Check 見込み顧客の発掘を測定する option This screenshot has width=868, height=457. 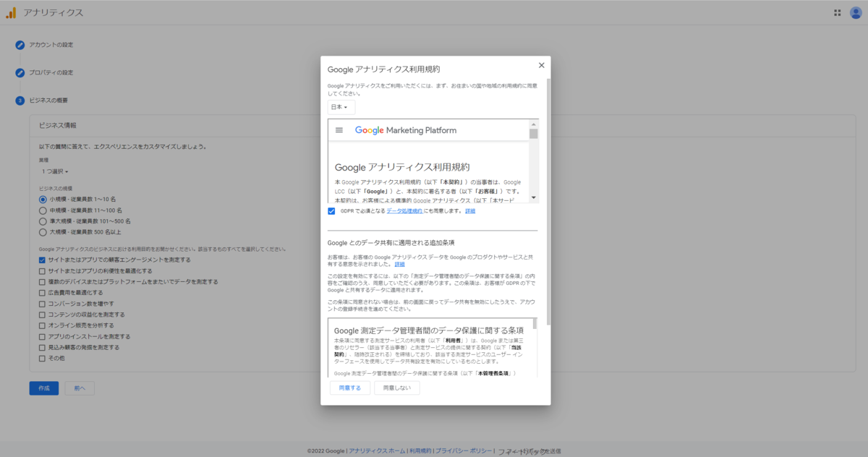pyautogui.click(x=43, y=347)
